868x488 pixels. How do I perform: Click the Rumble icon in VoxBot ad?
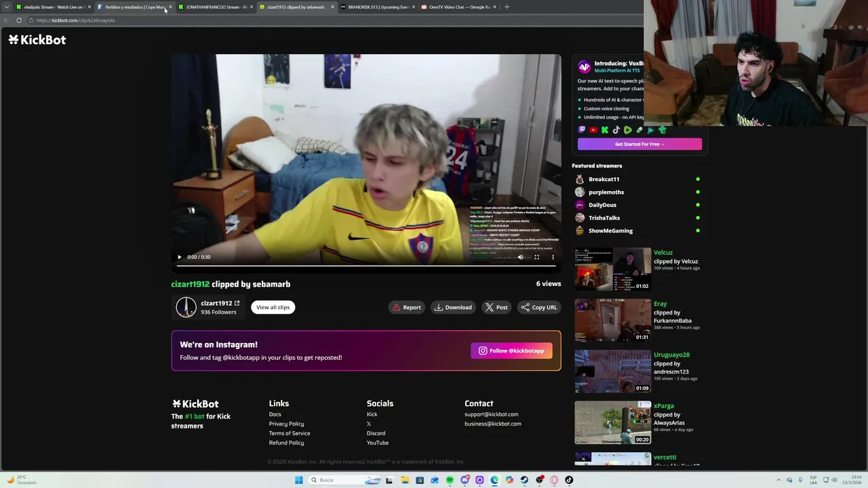pos(628,130)
